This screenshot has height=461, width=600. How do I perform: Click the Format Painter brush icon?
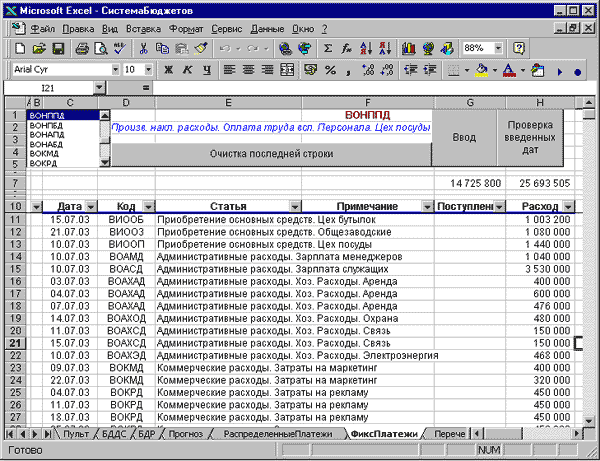click(201, 49)
